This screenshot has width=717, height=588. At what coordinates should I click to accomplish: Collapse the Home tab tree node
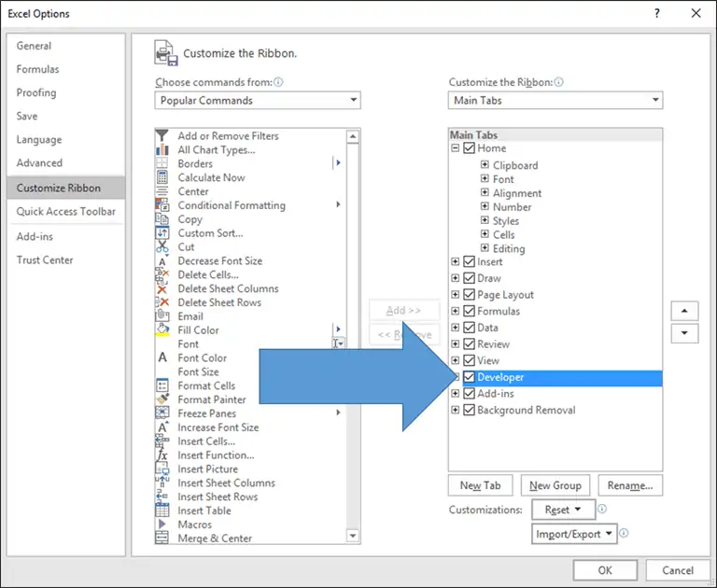point(455,148)
